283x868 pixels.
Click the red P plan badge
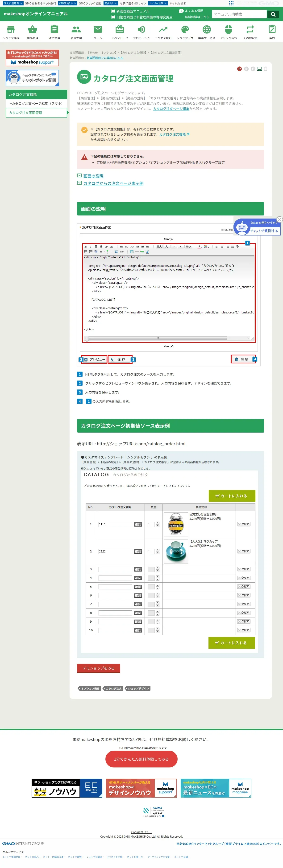pyautogui.click(x=239, y=69)
